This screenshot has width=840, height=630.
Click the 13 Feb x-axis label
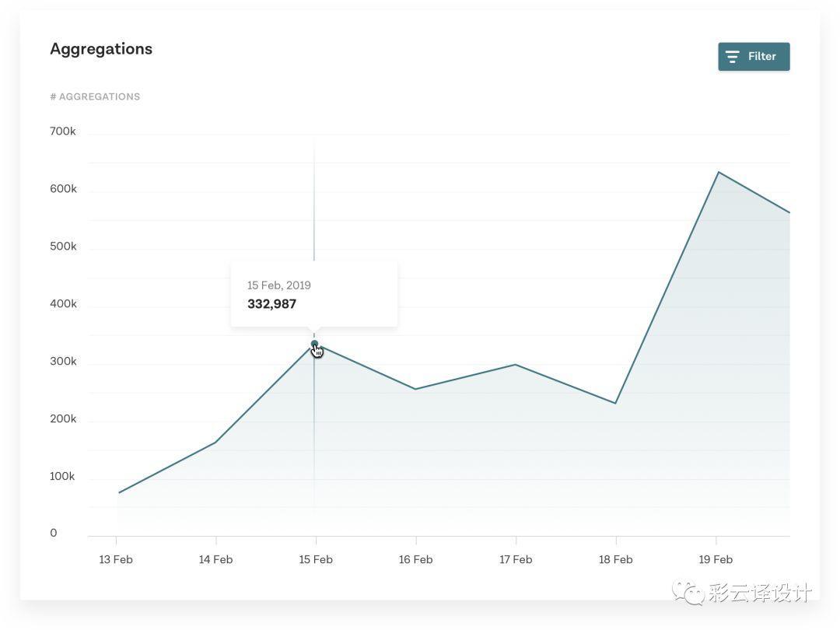click(116, 559)
